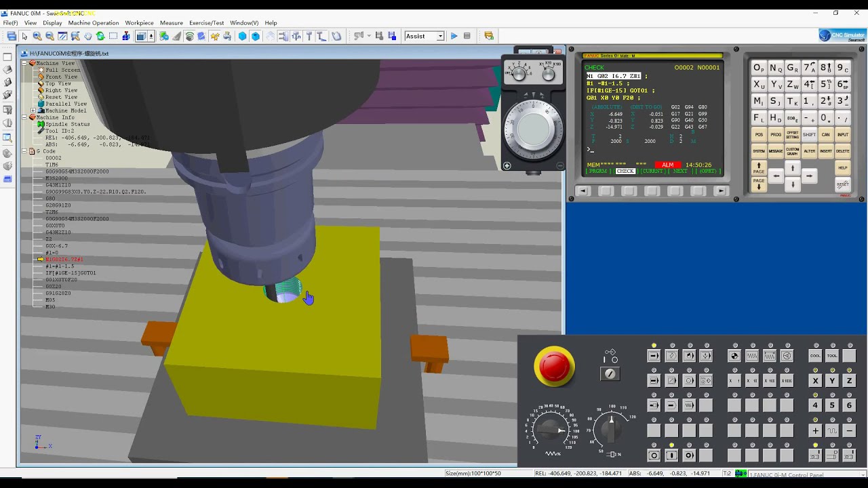
Task: Select Reset View in the tree
Action: [61, 97]
